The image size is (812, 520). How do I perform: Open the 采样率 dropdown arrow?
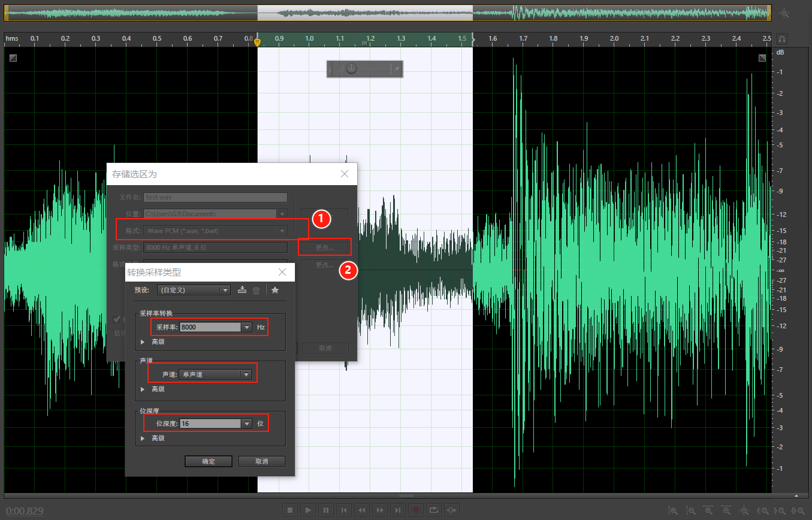[x=246, y=327]
